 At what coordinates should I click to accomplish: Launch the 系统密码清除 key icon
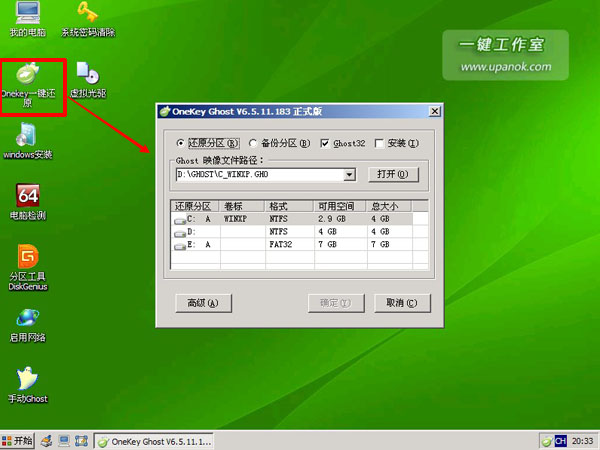click(x=88, y=14)
